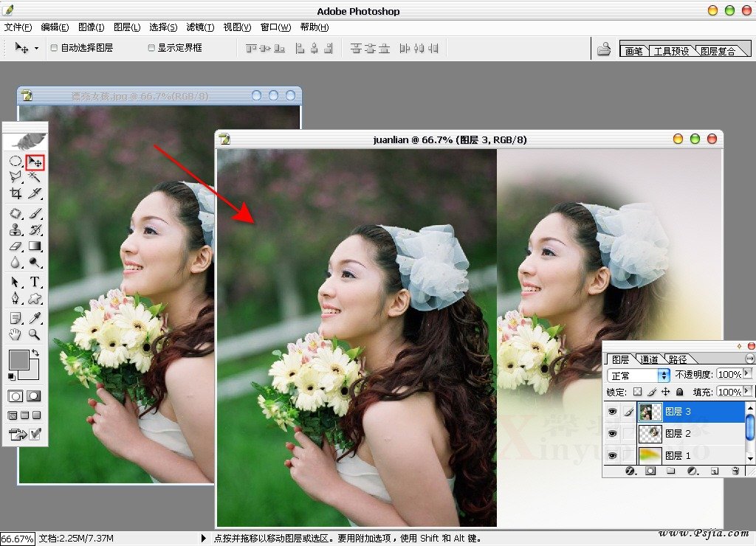
Task: Open the 滤镜(T) menu
Action: (x=200, y=27)
